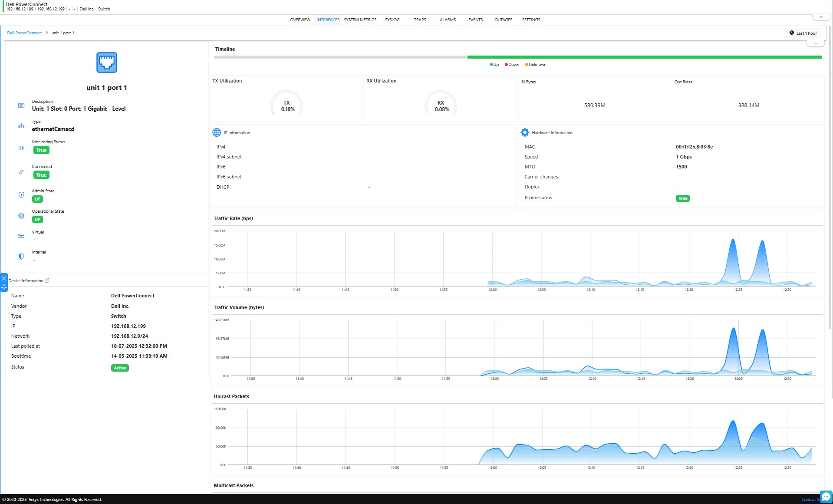Click the IP Information globe icon

click(x=217, y=132)
